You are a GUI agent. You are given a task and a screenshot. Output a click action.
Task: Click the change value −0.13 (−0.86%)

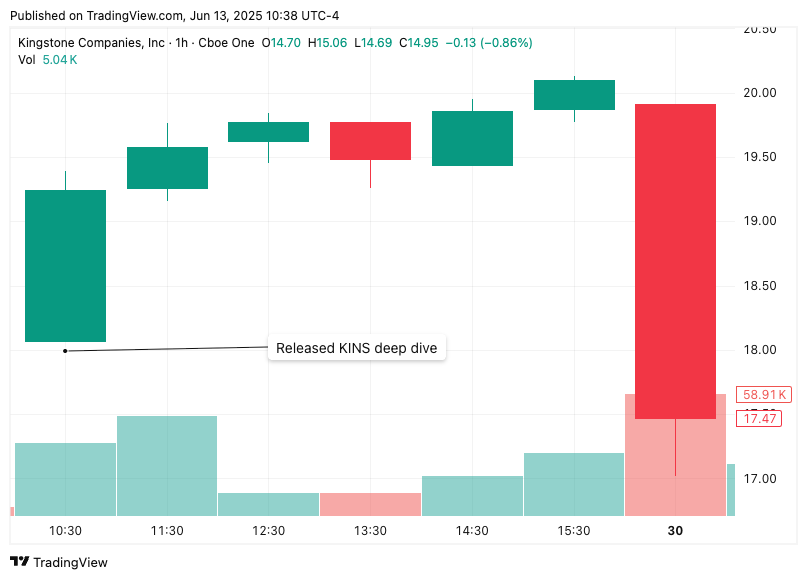(x=489, y=43)
